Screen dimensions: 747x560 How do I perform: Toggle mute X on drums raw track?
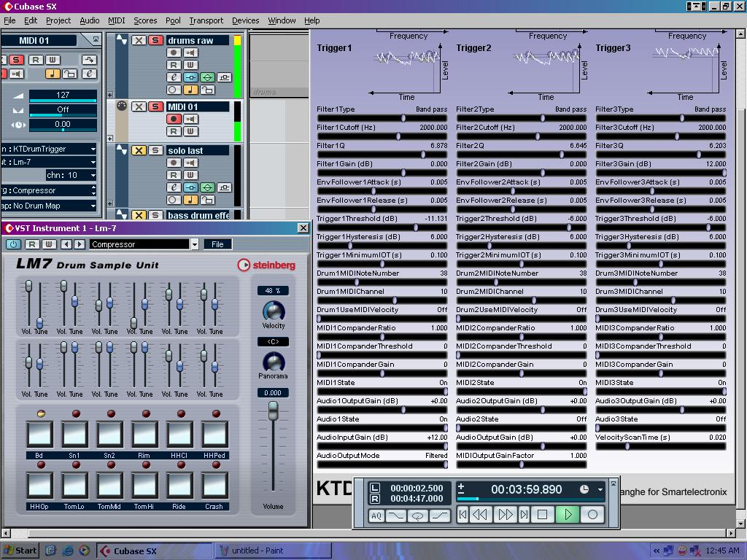coord(138,40)
